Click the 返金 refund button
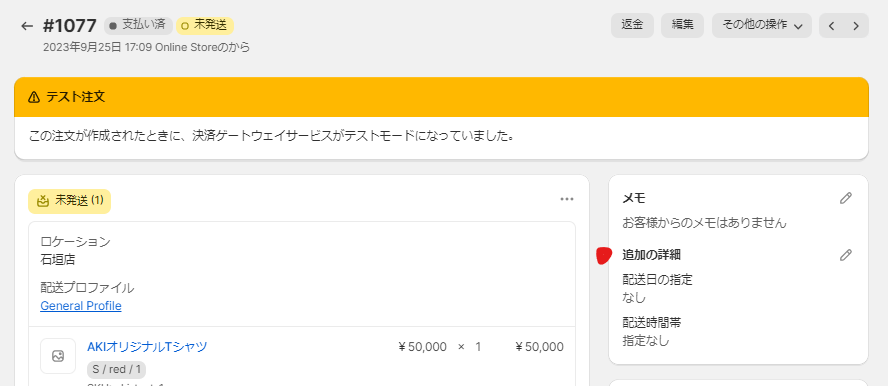The width and height of the screenshot is (888, 386). click(632, 25)
